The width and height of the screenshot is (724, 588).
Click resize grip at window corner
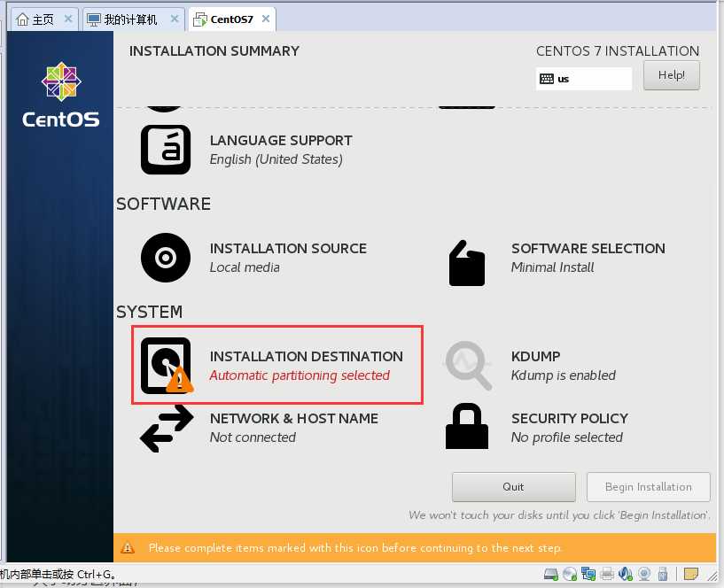[x=712, y=575]
